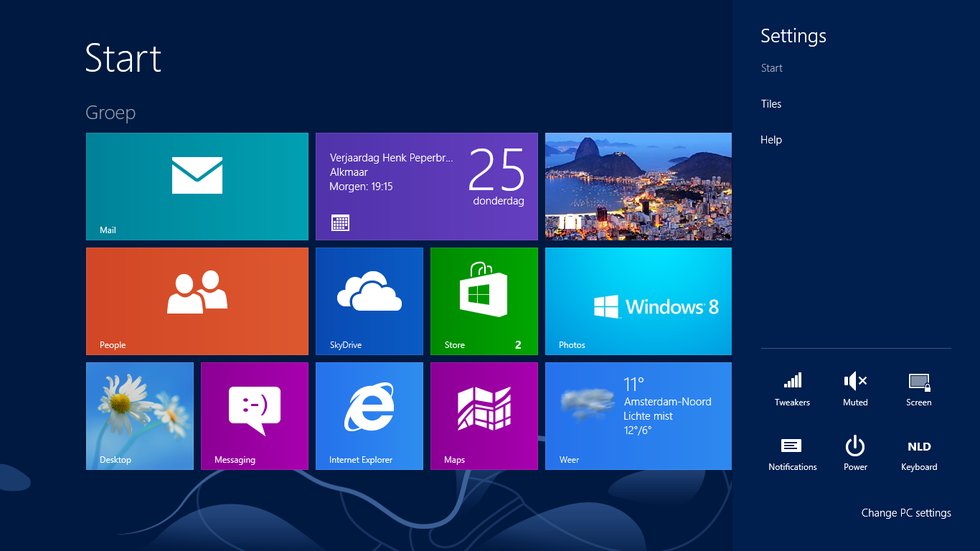
Task: Open the Weer weather tile
Action: click(x=639, y=416)
